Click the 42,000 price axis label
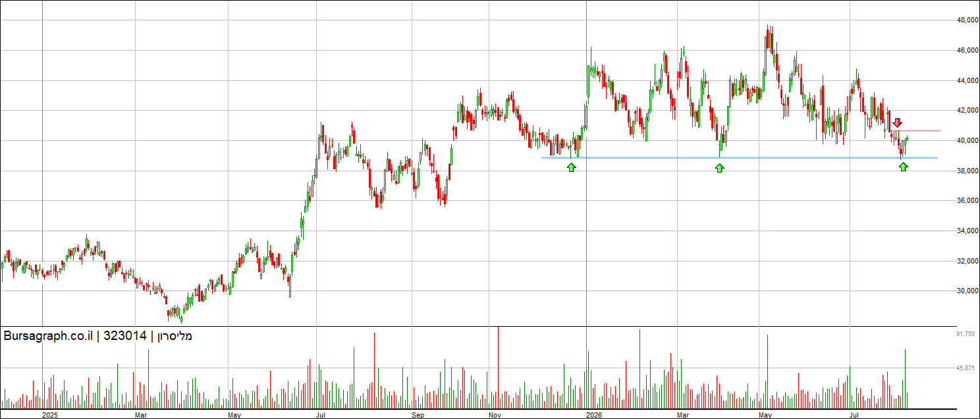 coord(967,110)
